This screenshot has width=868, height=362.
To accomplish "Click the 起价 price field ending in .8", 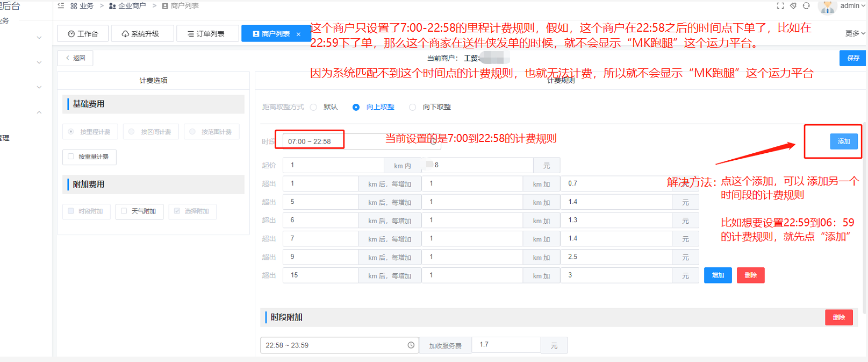I will [x=477, y=165].
